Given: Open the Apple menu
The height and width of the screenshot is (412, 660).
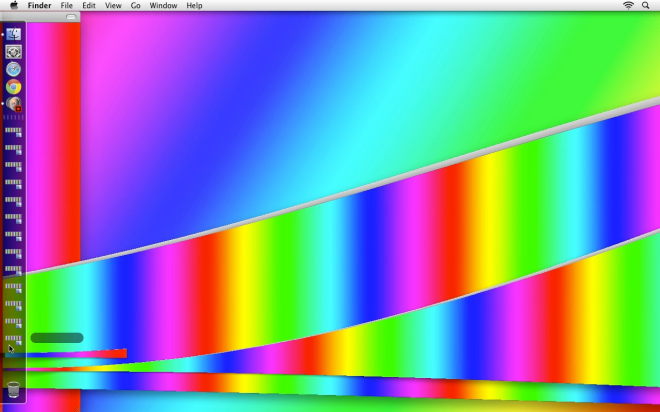Looking at the screenshot, I should click(x=13, y=6).
